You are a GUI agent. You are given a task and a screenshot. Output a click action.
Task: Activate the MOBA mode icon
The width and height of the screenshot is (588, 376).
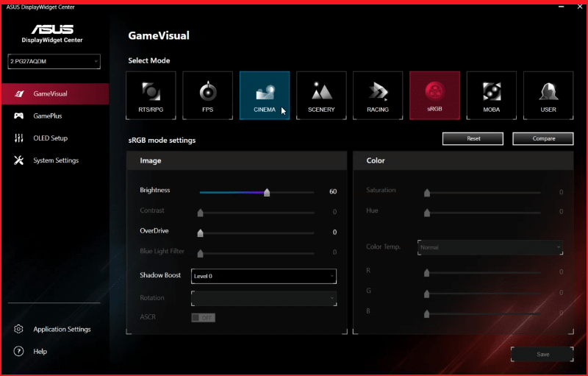[x=491, y=96]
